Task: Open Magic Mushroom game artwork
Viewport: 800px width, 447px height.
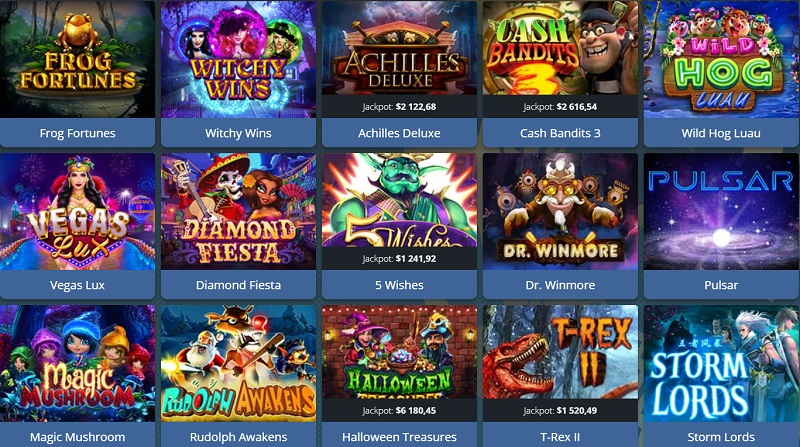Action: coord(78,363)
